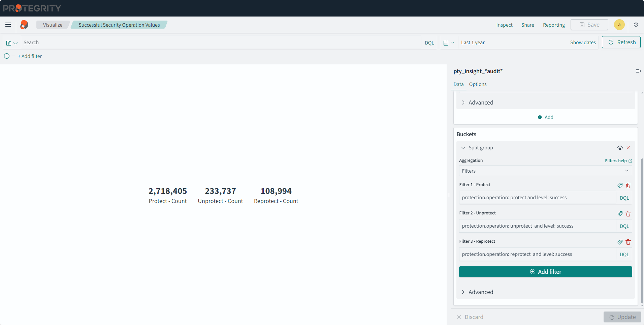Expand the Advanced section under Buckets
Screen dimensions: 644x325
[480, 292]
